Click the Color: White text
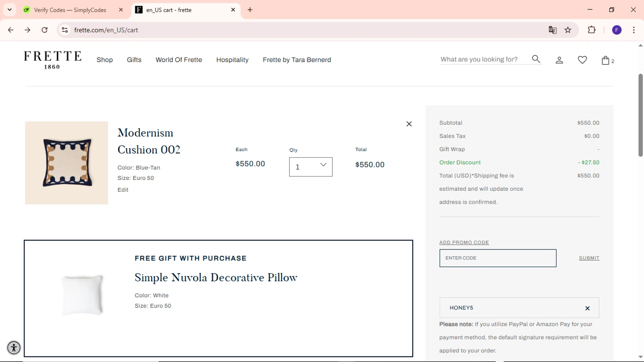 [x=152, y=295]
